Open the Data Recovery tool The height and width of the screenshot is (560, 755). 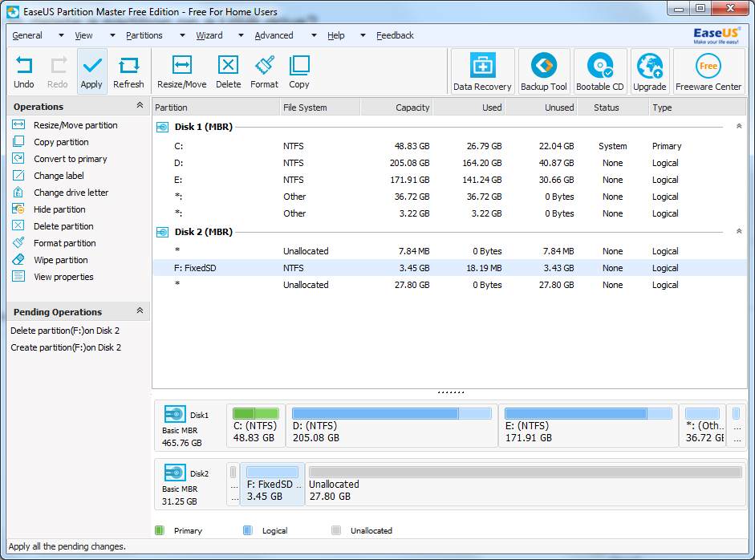coord(482,71)
